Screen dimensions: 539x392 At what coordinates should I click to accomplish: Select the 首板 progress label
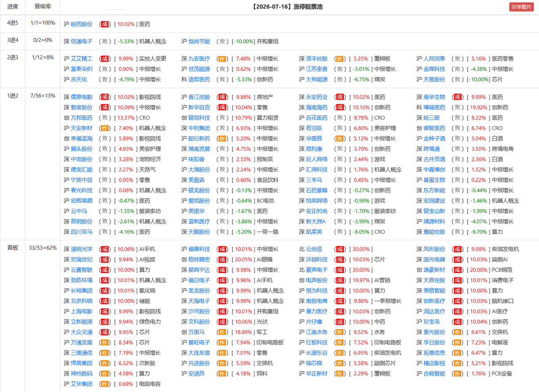pyautogui.click(x=13, y=247)
